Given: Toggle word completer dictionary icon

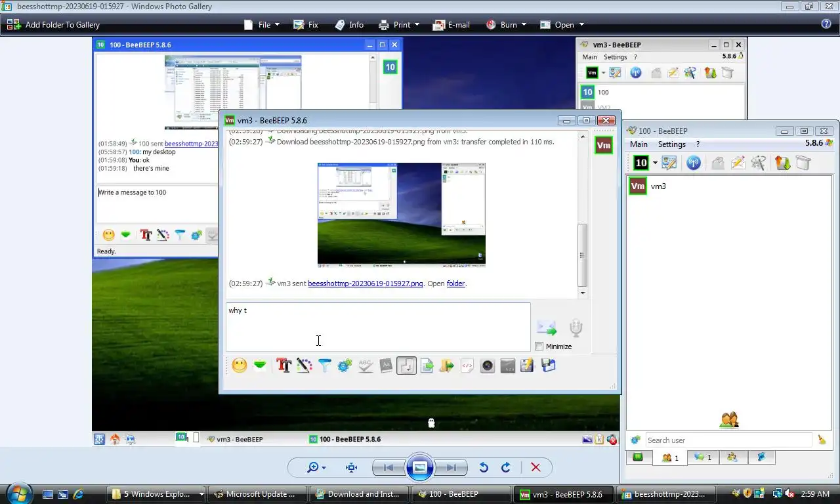Looking at the screenshot, I should click(x=386, y=366).
